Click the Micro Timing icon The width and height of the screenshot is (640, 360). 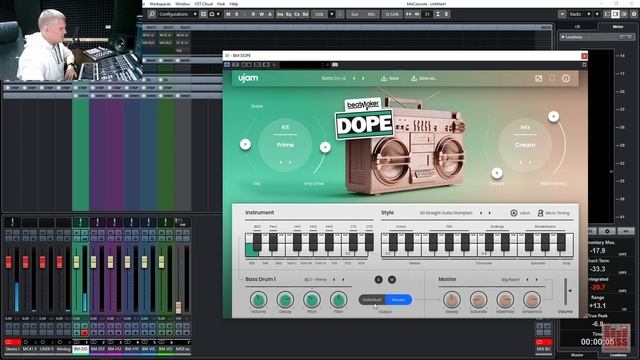(x=540, y=213)
